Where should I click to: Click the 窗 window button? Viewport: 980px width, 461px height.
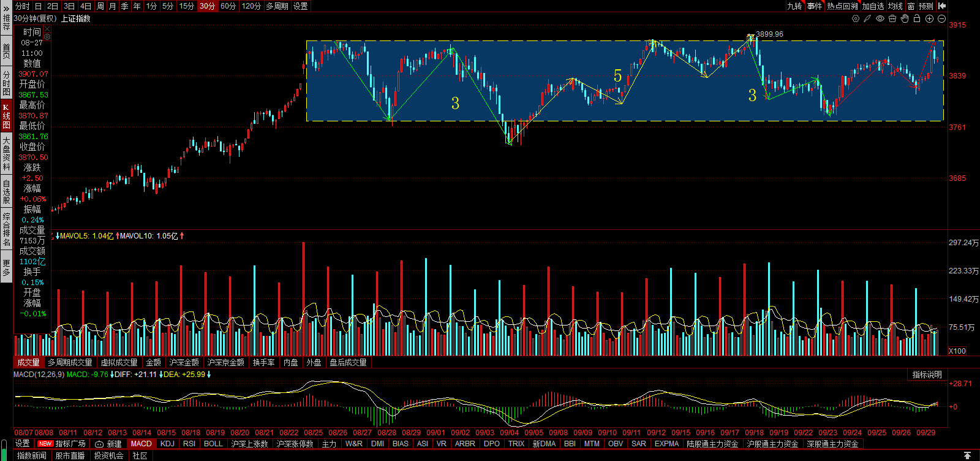(x=911, y=6)
